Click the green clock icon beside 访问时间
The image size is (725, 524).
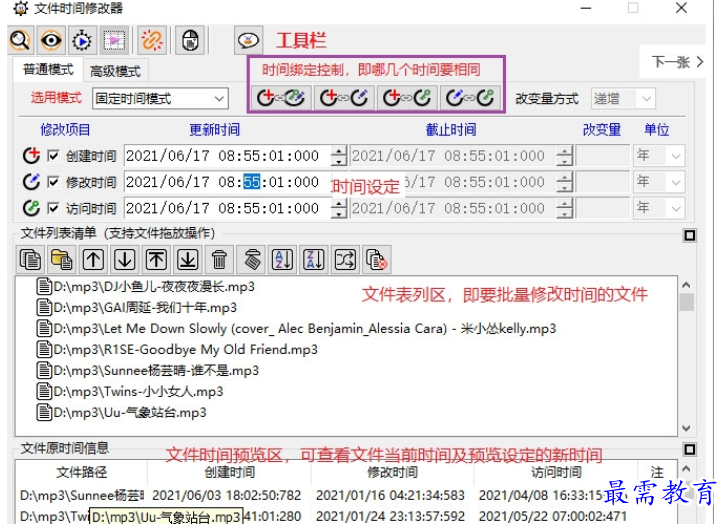(x=31, y=208)
